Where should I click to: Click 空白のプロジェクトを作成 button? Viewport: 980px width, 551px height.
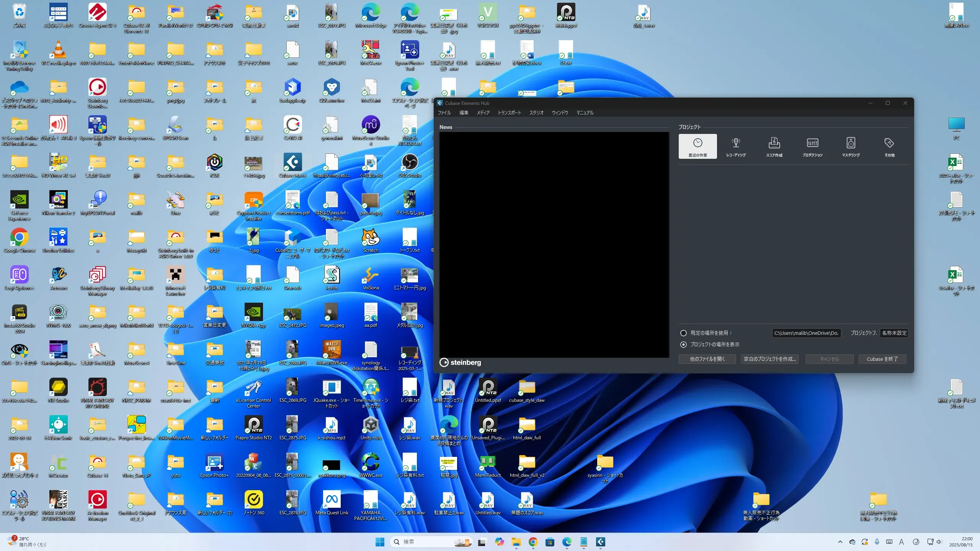point(769,359)
